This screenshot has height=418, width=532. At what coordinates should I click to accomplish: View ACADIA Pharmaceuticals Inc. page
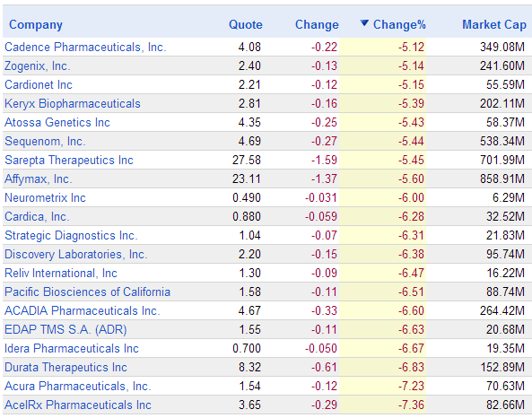click(x=83, y=310)
